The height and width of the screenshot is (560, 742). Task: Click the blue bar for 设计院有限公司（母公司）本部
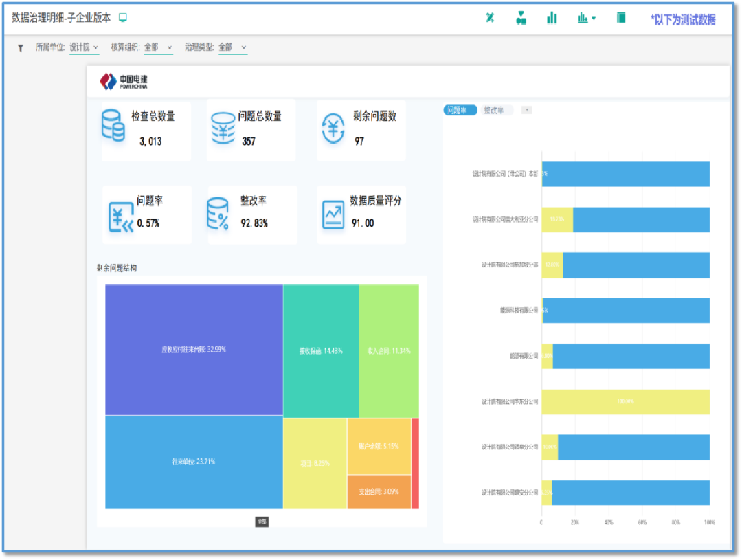point(626,175)
